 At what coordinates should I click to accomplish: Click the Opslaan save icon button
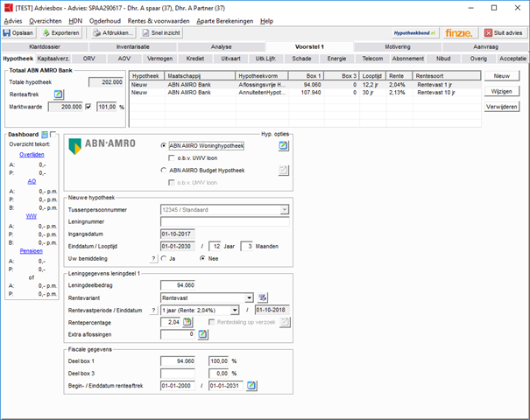coord(18,32)
